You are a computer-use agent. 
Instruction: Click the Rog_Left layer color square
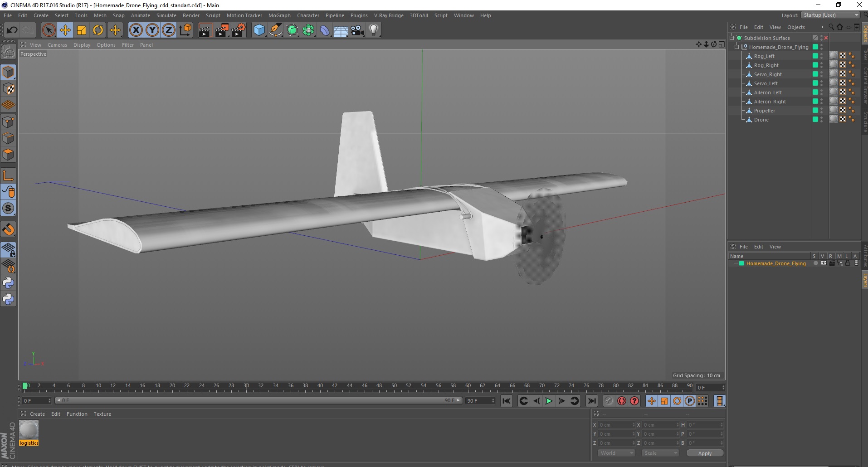(815, 56)
